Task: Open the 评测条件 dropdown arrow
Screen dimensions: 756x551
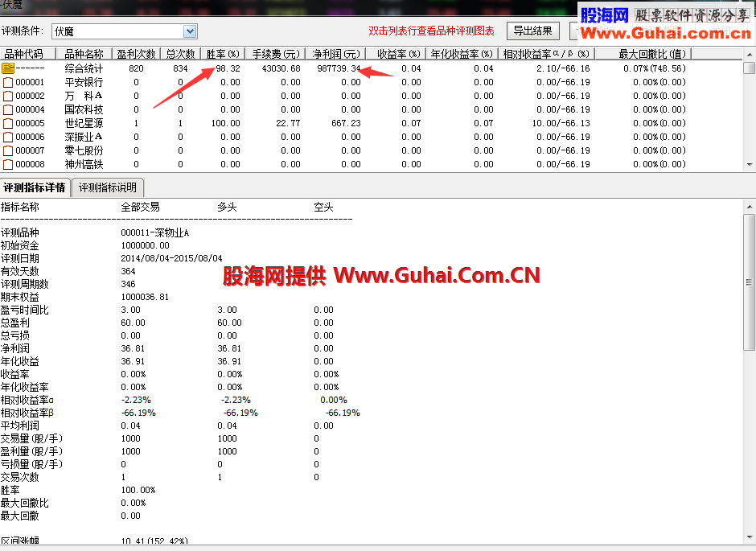Action: pyautogui.click(x=190, y=31)
